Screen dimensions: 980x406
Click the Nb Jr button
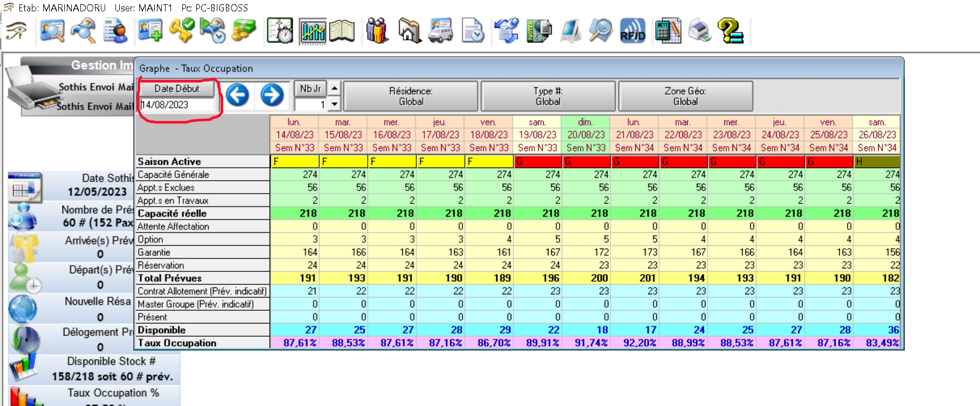[x=310, y=89]
